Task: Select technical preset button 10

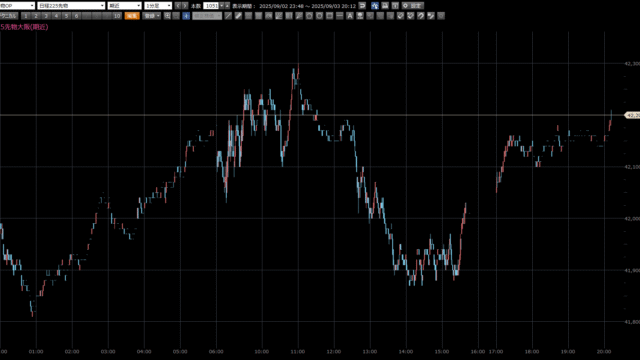Action: pyautogui.click(x=117, y=16)
